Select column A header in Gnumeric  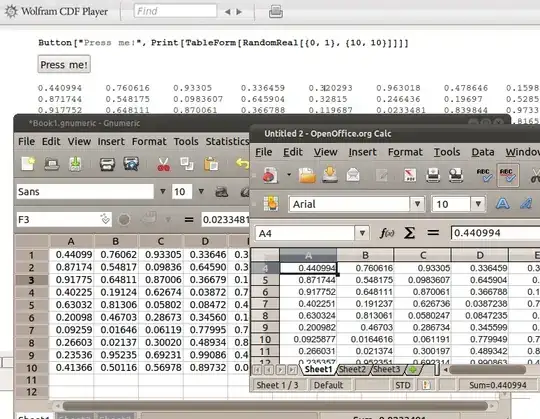71,241
